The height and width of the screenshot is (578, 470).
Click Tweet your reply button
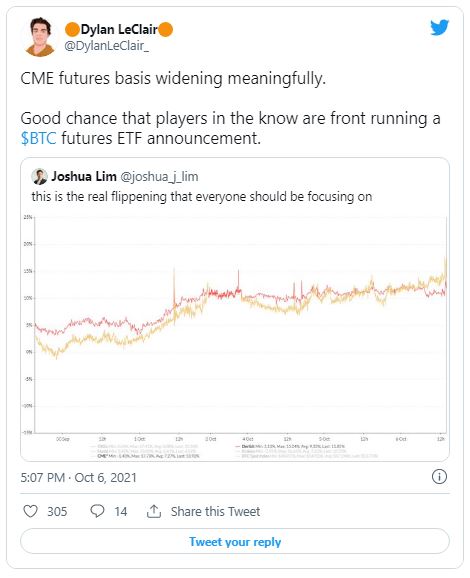tap(235, 542)
